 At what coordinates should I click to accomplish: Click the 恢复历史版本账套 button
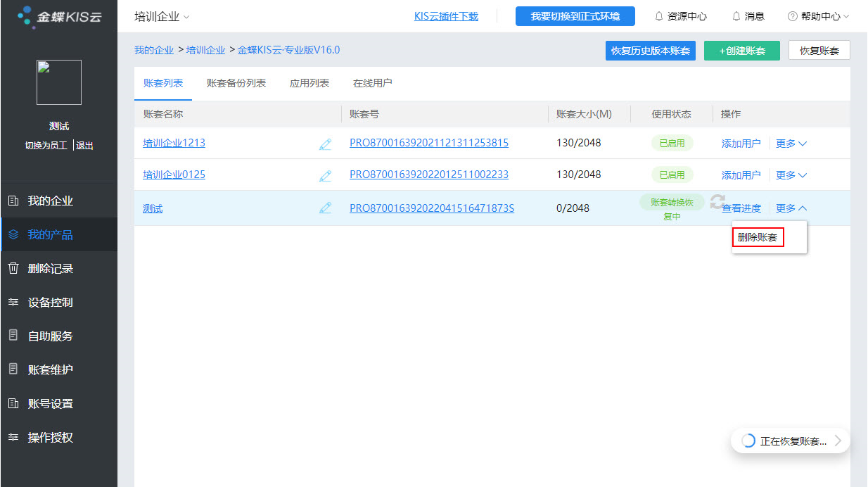click(651, 51)
